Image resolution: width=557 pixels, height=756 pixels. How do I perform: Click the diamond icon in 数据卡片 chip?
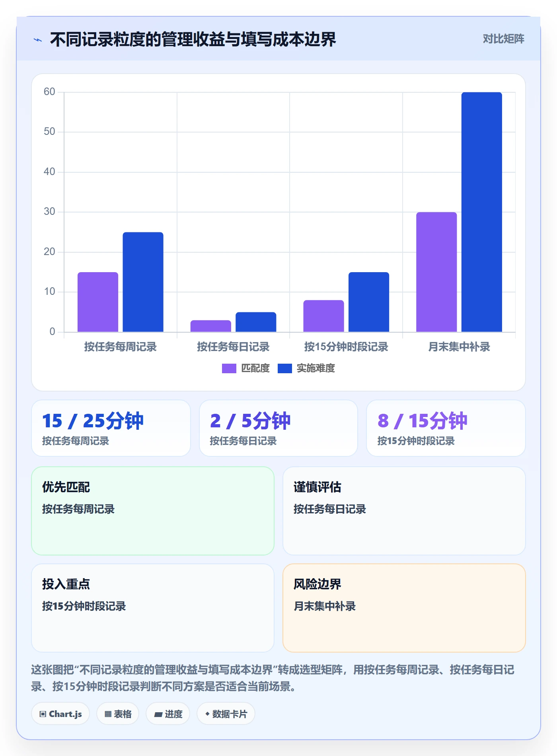pos(207,714)
